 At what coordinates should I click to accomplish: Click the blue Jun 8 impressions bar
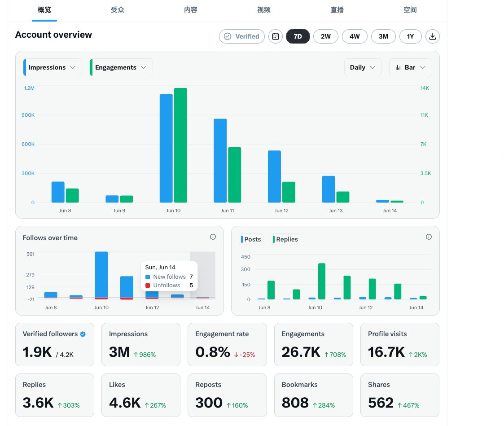coord(58,192)
